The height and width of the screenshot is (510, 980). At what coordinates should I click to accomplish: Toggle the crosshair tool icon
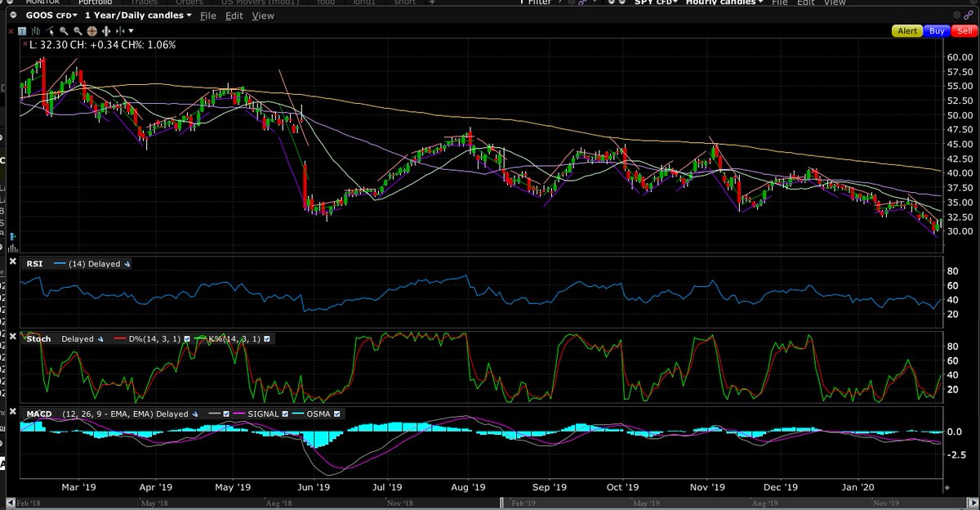tap(91, 31)
